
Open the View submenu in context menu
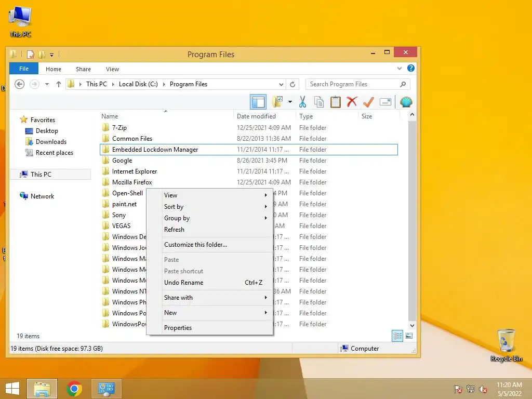[210, 195]
